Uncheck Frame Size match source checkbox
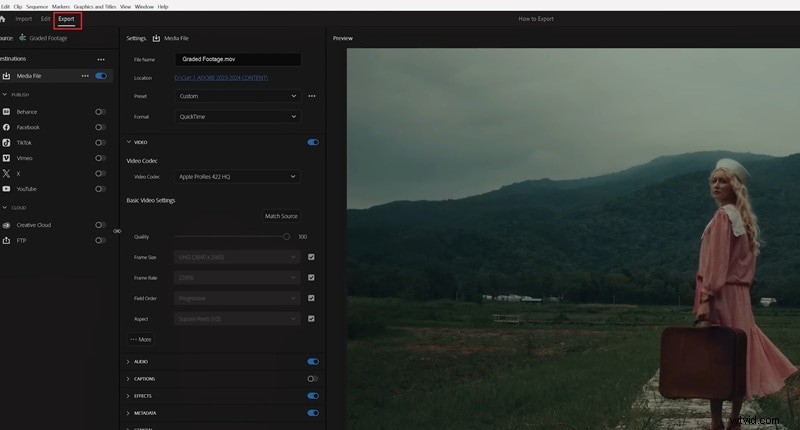This screenshot has width=800, height=430. click(x=311, y=257)
